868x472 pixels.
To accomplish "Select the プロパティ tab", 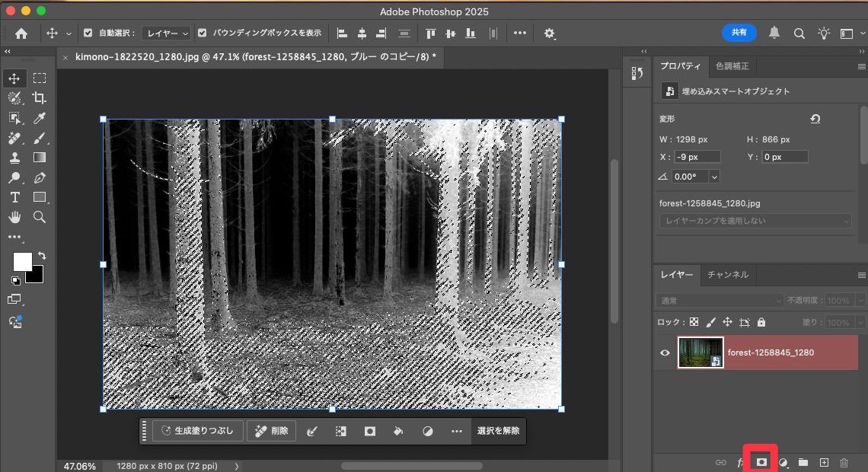I will (680, 66).
